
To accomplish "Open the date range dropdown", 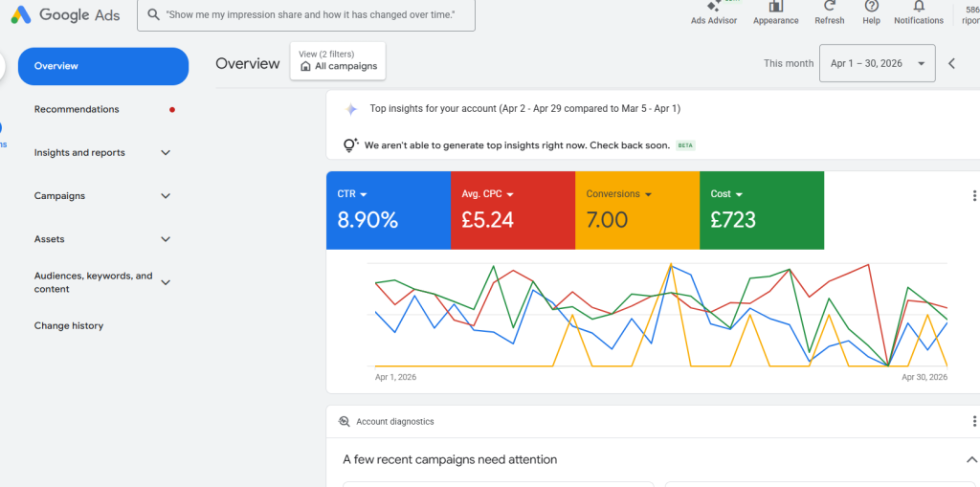I will tap(877, 63).
